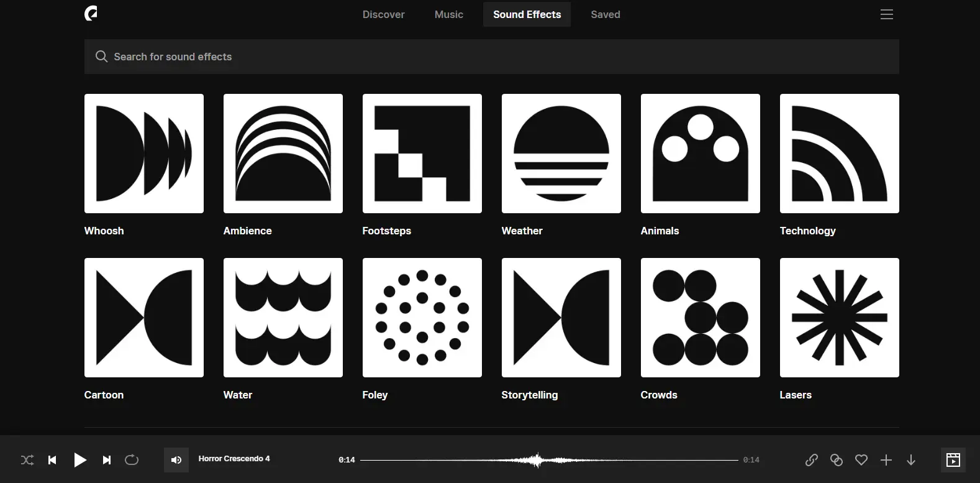Click the Epidemic Sound logo icon
980x483 pixels.
tap(91, 14)
